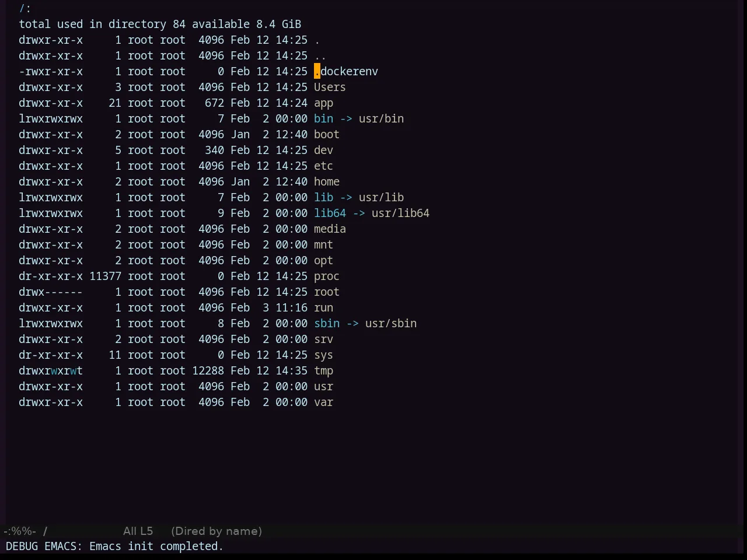Open the dev directory
747x560 pixels.
[x=323, y=150]
